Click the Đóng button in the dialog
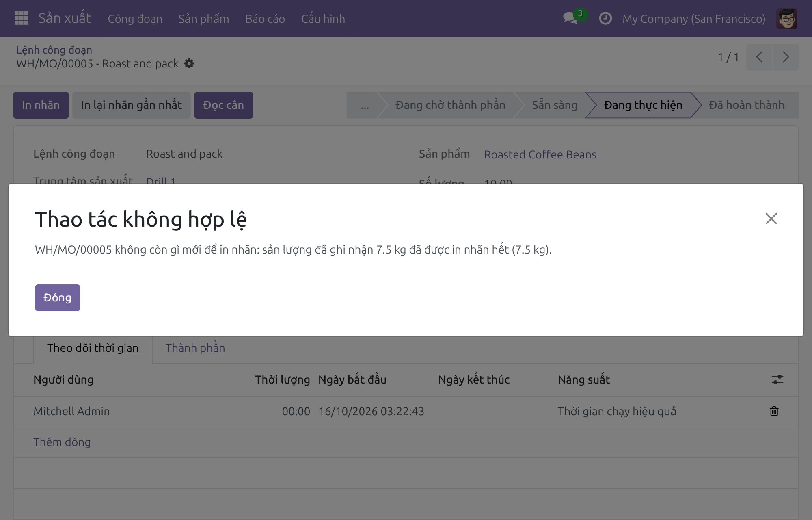 click(58, 298)
